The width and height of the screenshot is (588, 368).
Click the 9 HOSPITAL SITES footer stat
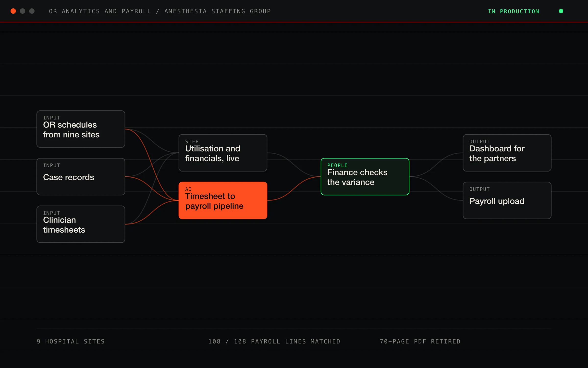(71, 341)
